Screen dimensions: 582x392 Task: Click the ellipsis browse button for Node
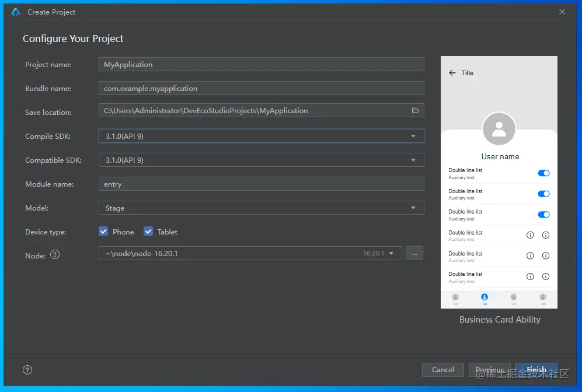pyautogui.click(x=414, y=254)
